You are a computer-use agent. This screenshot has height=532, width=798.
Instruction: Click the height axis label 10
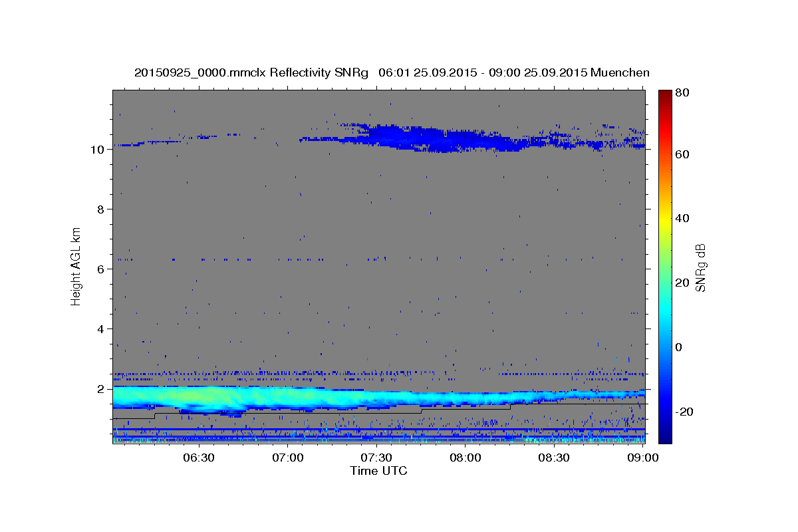click(98, 150)
